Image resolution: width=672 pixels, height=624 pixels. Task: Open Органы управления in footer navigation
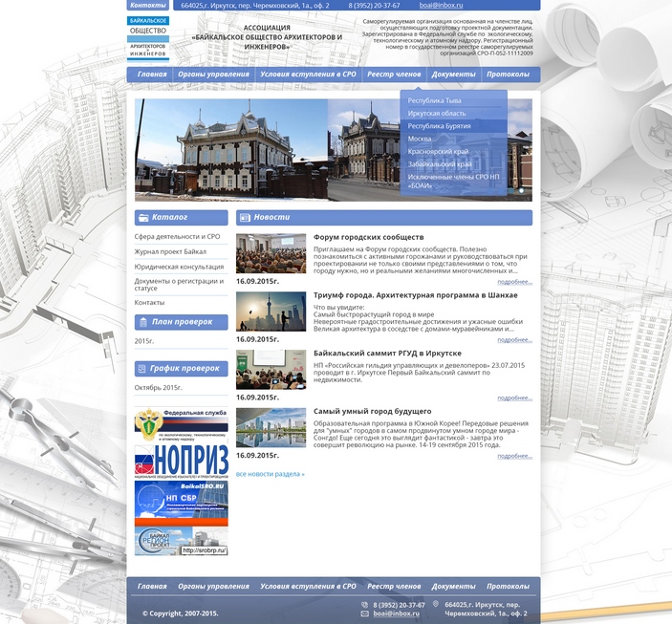(x=213, y=587)
